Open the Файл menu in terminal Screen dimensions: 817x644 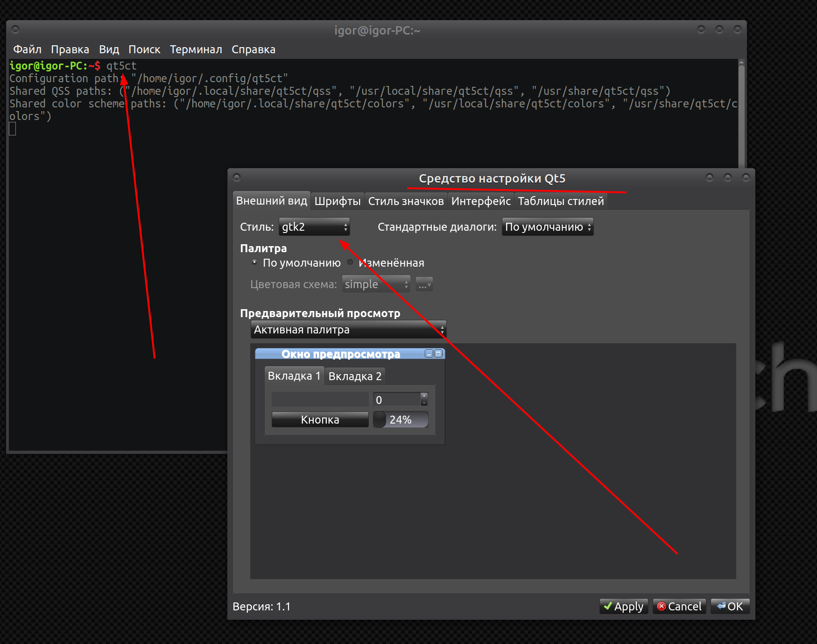tap(27, 50)
